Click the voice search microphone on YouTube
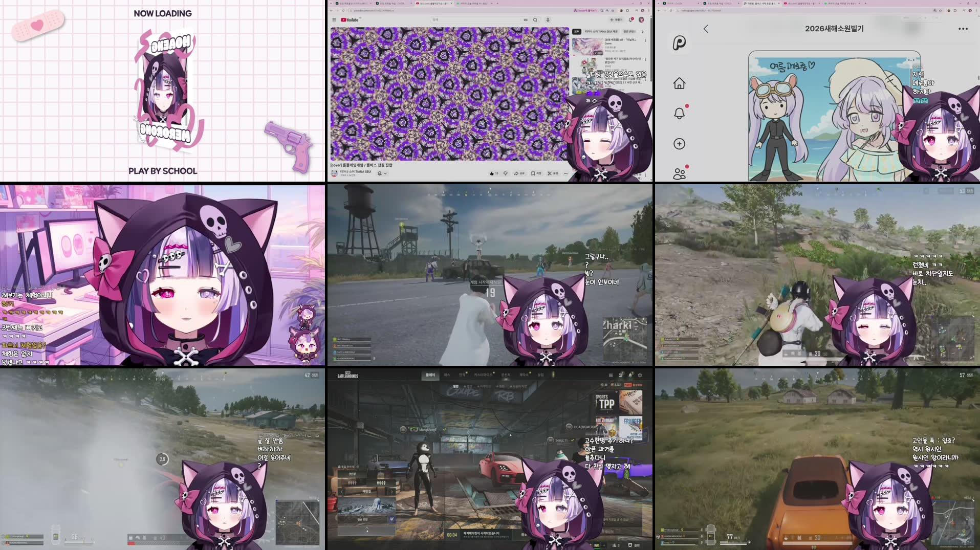980x550 pixels. (x=548, y=19)
